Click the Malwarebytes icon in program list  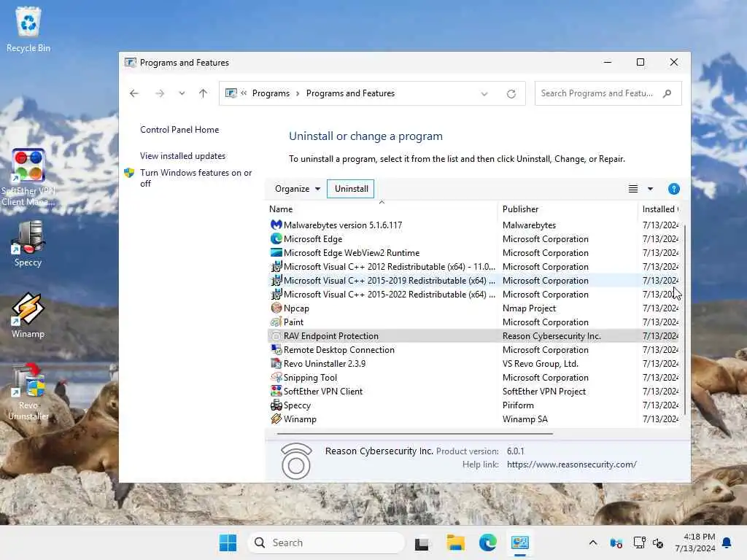tap(276, 225)
